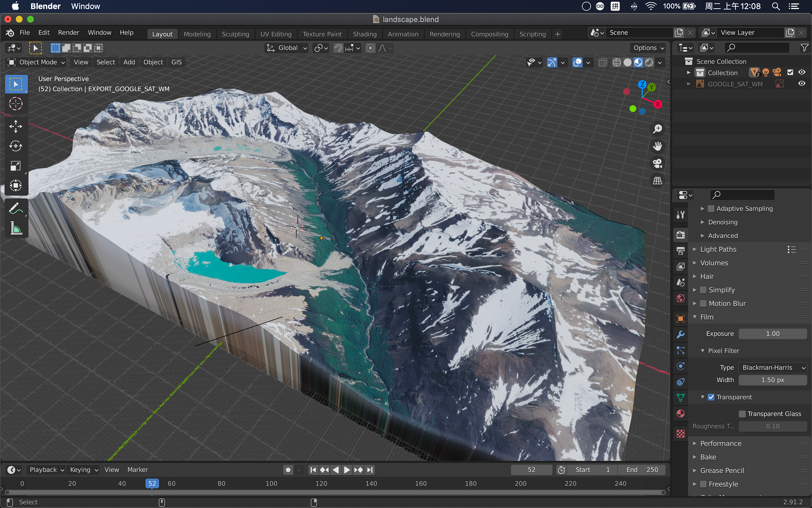Open Pixel Filter Type dropdown

773,367
